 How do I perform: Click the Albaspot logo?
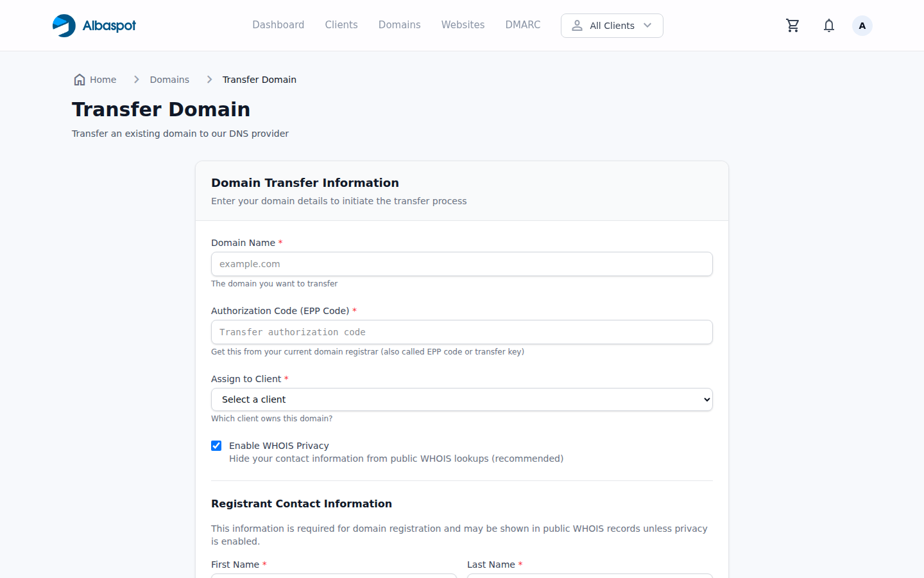[x=94, y=26]
